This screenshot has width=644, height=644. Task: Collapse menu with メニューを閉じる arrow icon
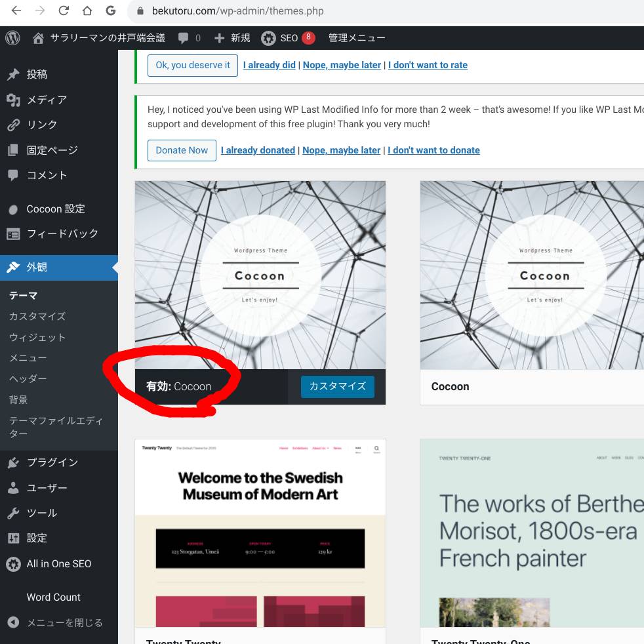coord(13,622)
